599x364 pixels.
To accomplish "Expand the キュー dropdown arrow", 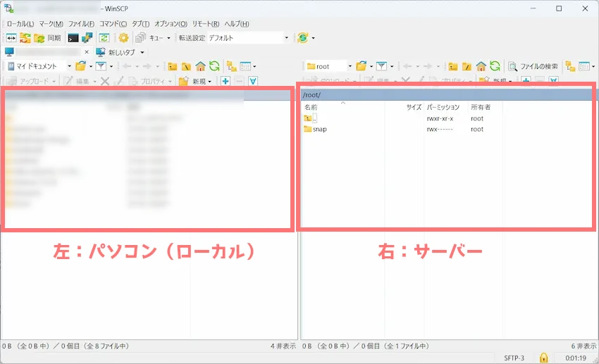I will (x=168, y=38).
